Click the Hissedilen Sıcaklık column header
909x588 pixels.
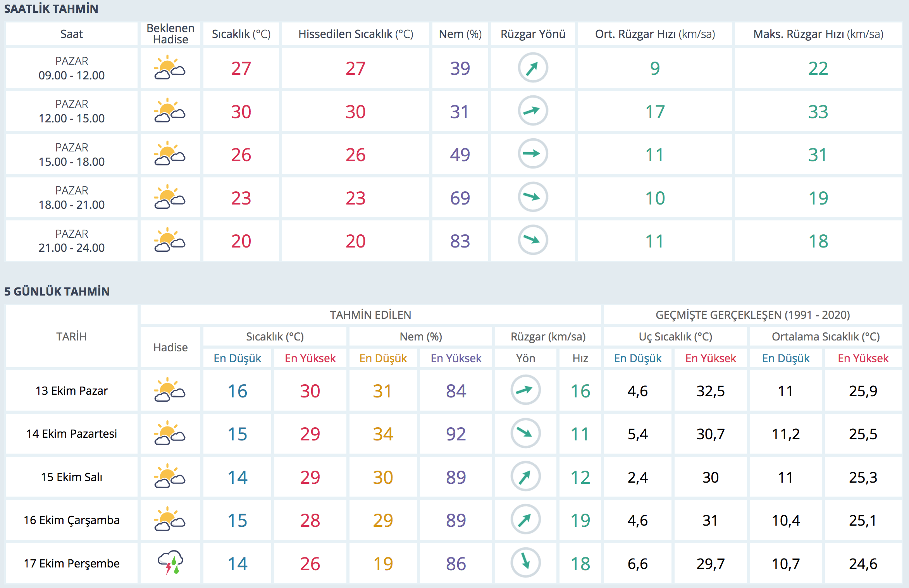tap(355, 34)
